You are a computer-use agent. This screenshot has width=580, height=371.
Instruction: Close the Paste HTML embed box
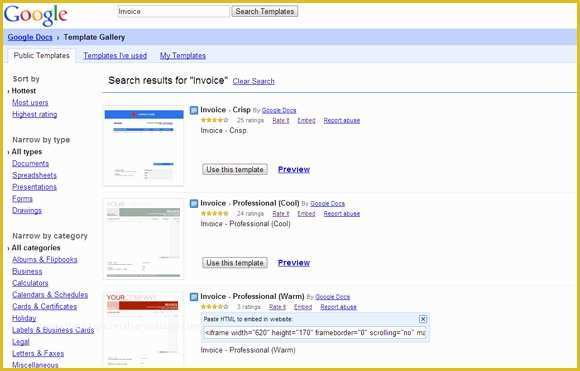pyautogui.click(x=423, y=319)
